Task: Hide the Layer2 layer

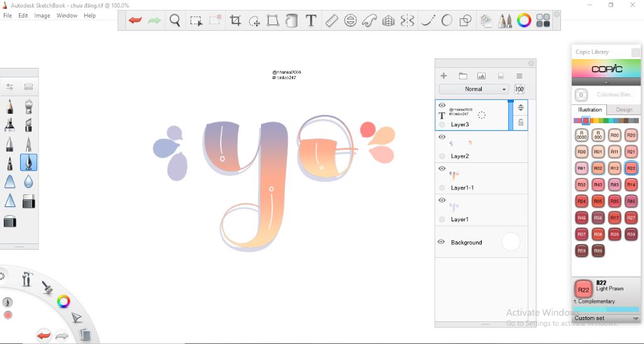Action: (x=441, y=137)
